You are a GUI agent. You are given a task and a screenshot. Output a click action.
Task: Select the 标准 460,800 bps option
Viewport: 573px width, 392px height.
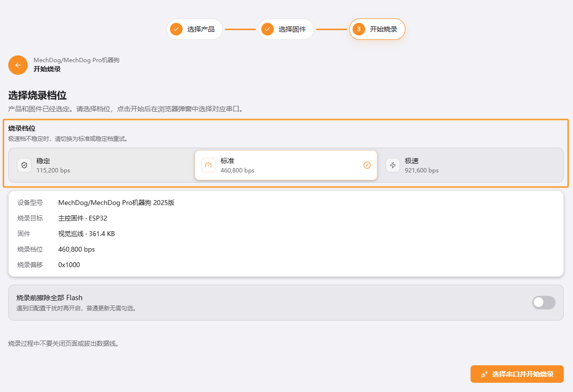pyautogui.click(x=286, y=165)
